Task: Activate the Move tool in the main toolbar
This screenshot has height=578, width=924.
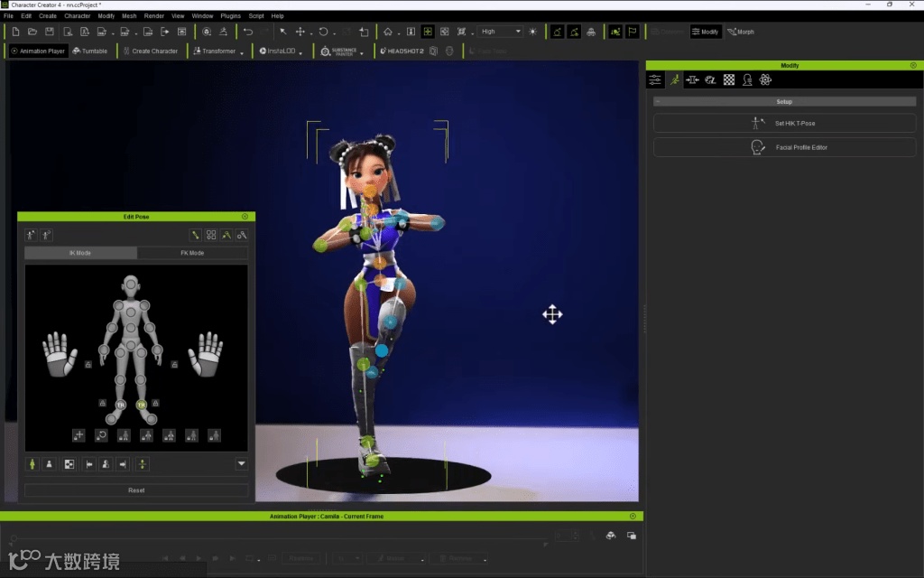Action: (300, 32)
